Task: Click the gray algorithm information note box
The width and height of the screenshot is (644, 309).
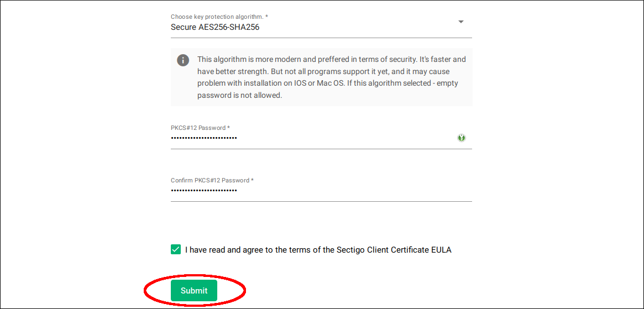Action: 322,77
